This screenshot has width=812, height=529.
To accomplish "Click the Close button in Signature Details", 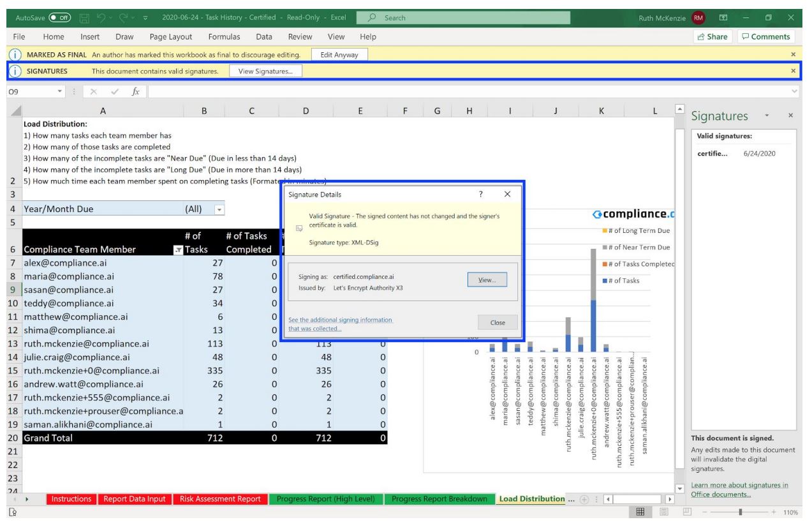I will pyautogui.click(x=498, y=322).
